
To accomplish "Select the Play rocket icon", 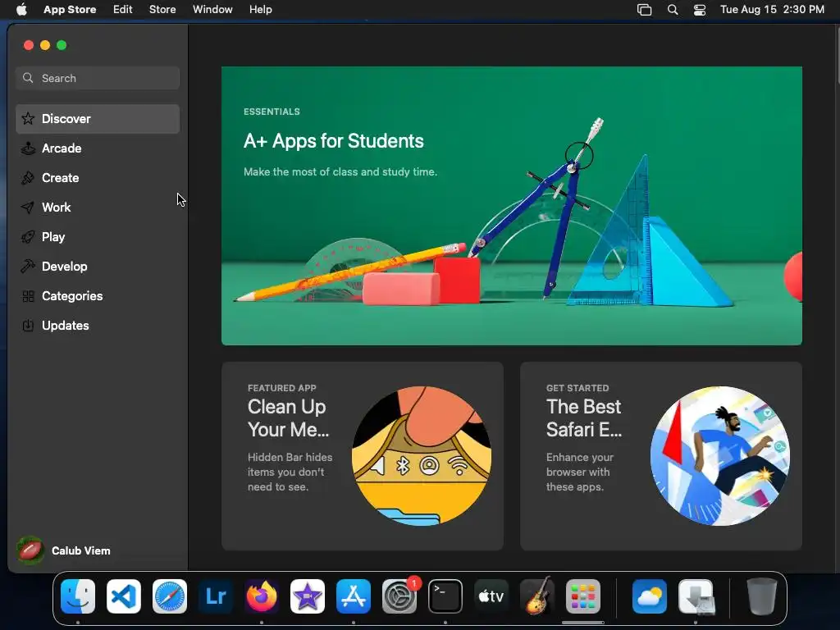I will [x=28, y=237].
